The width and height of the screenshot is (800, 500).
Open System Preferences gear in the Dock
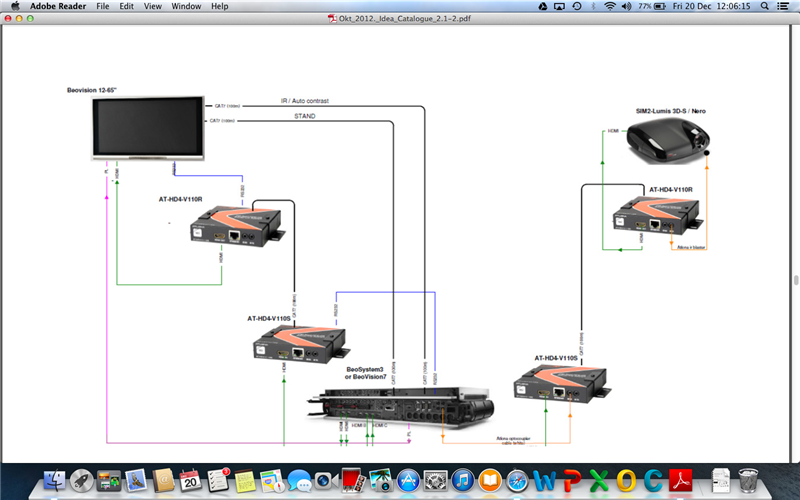(x=436, y=481)
